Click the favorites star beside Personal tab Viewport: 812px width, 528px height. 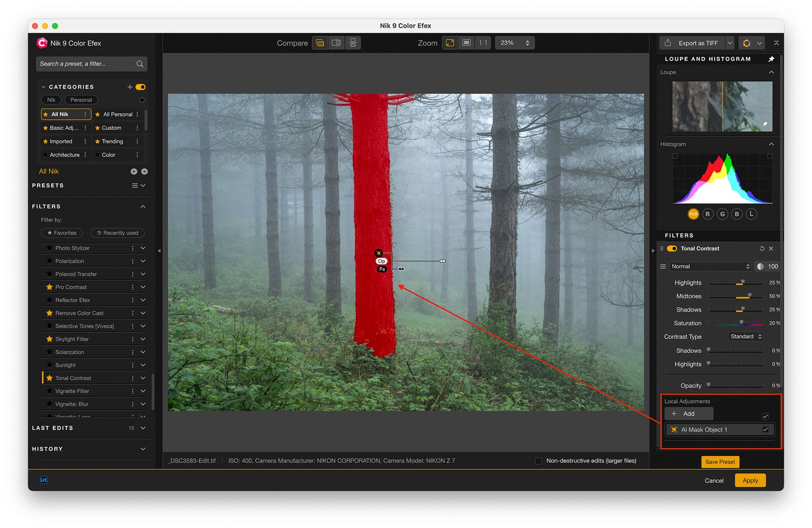click(142, 100)
